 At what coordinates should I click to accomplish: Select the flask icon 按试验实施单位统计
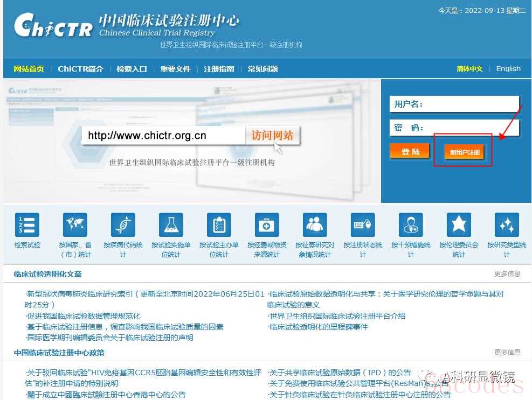click(x=171, y=224)
